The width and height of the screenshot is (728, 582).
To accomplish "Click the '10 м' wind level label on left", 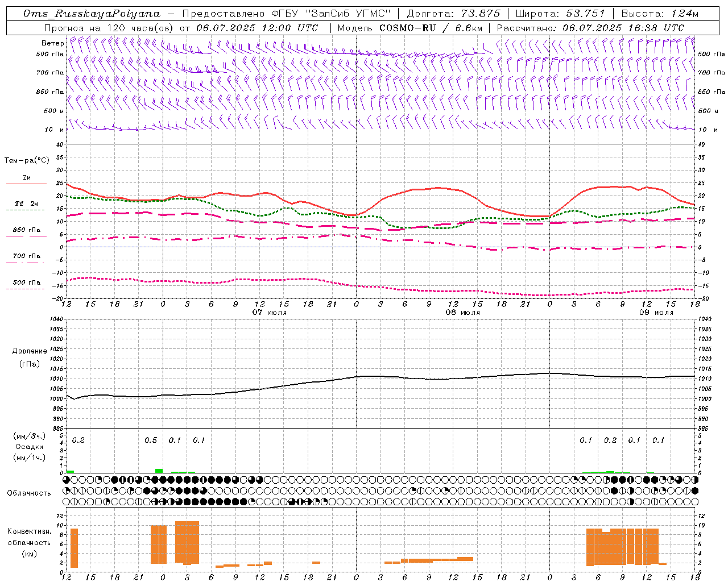I will tap(55, 130).
